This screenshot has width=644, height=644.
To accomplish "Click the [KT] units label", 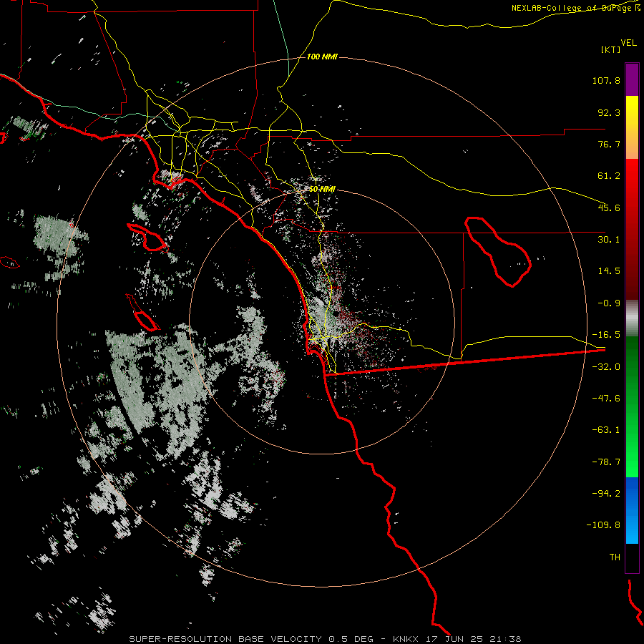I will [611, 49].
